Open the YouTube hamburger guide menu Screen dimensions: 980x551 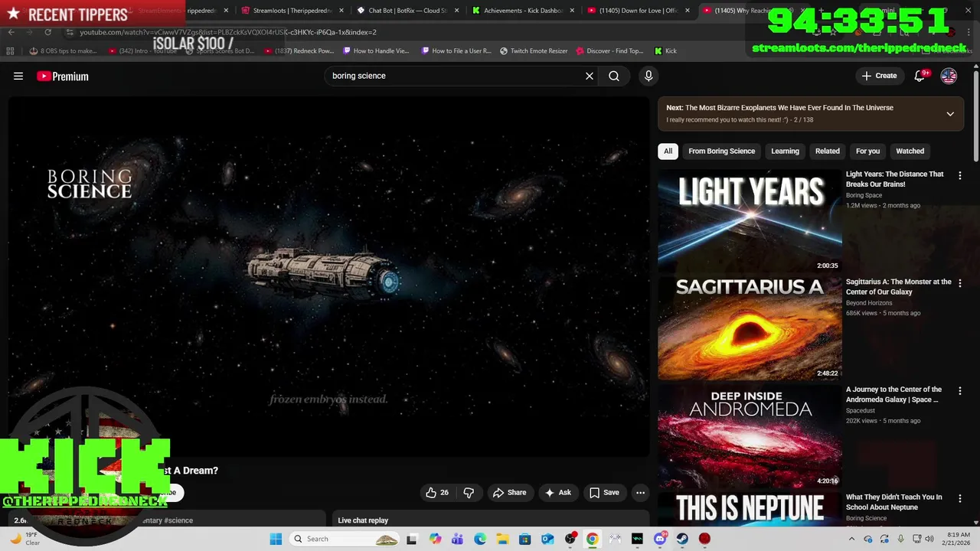(18, 76)
